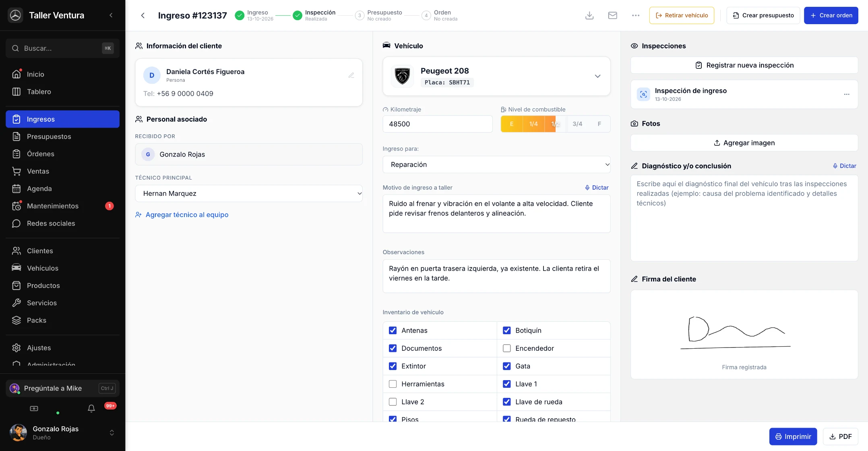This screenshot has height=451, width=868.
Task: Check the Llave 2 checkbox
Action: point(393,402)
